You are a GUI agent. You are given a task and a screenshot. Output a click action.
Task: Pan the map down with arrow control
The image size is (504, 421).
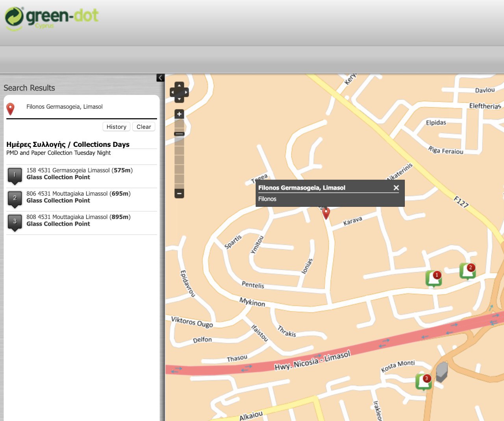[x=179, y=100]
